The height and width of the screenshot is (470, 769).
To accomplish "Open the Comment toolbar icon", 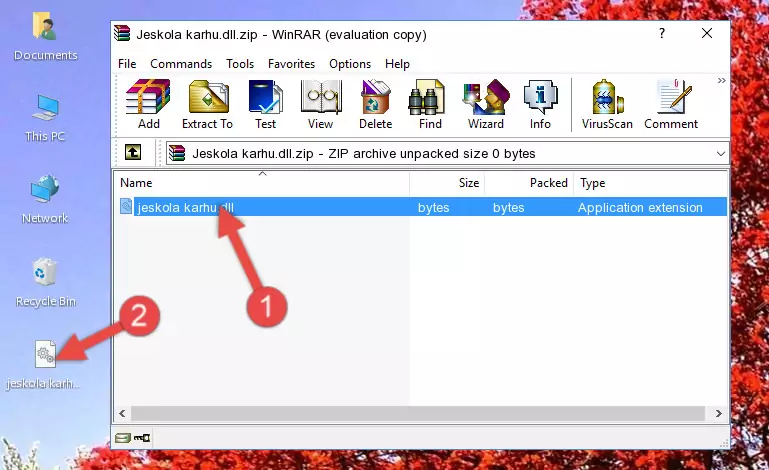I will (x=671, y=104).
